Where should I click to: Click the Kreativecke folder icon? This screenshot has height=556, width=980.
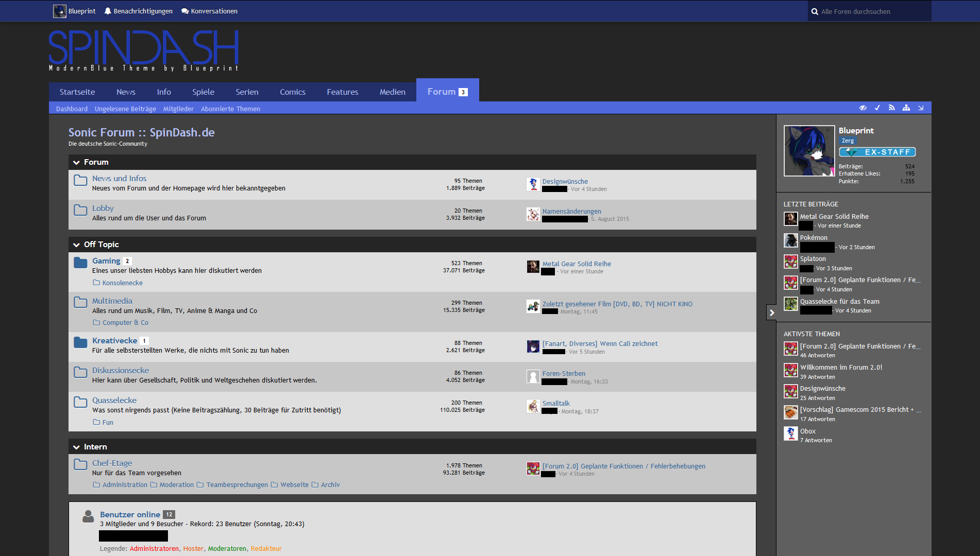(x=80, y=342)
